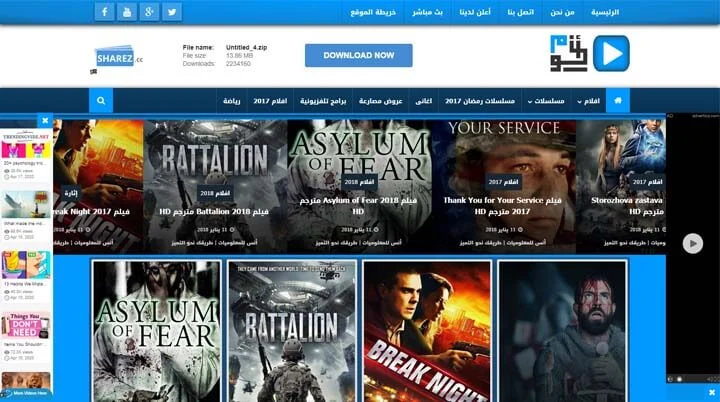Open Break Night 2017 slider title
Screen dimensions: 720x402
(x=92, y=212)
